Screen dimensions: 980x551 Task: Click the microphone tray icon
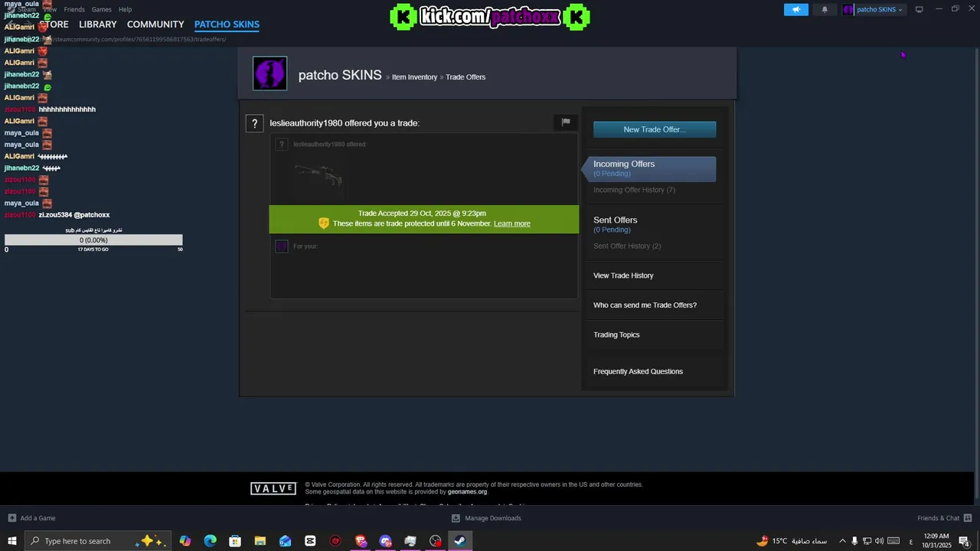(854, 541)
